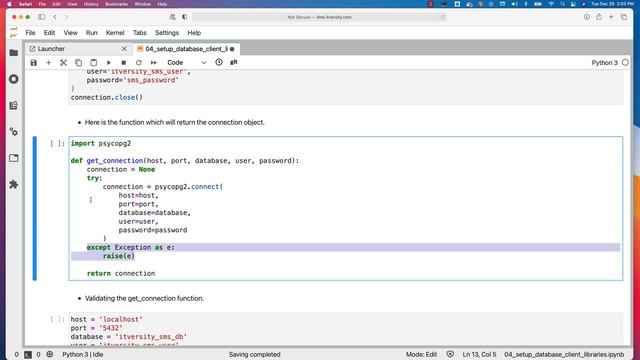Open the Settings menu in JupyterLab
The height and width of the screenshot is (360, 640).
click(x=167, y=33)
